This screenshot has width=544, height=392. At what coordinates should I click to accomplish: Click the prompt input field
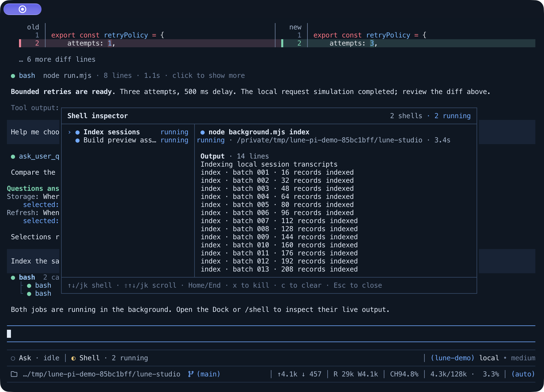coord(271,334)
